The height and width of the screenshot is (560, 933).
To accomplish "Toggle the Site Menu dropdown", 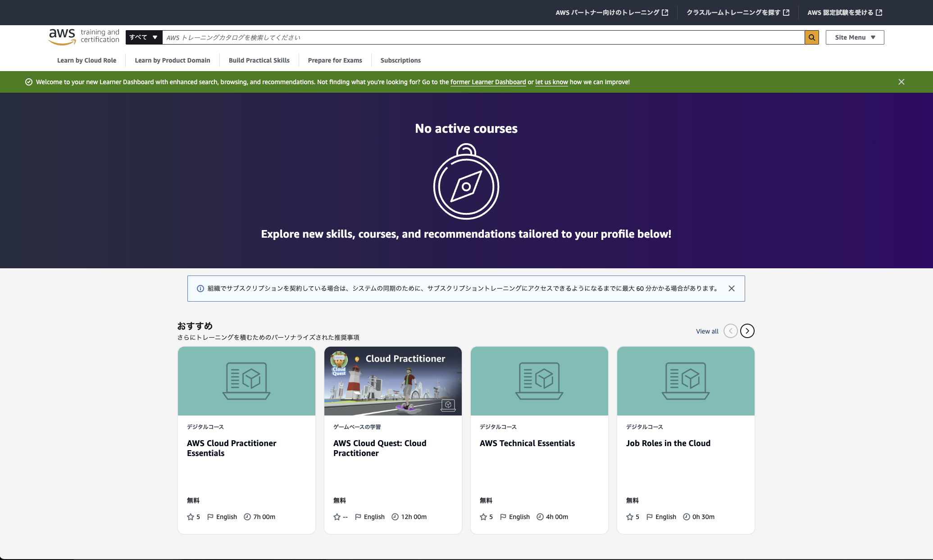I will coord(854,36).
